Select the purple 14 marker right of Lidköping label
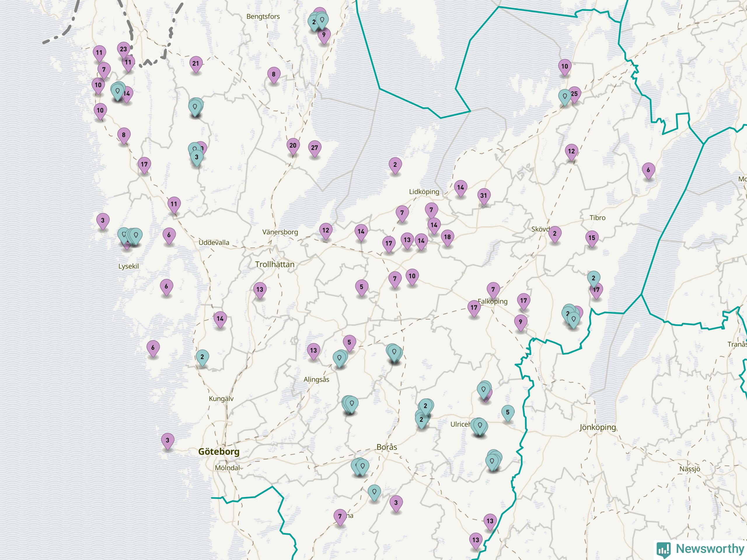 [x=461, y=188]
